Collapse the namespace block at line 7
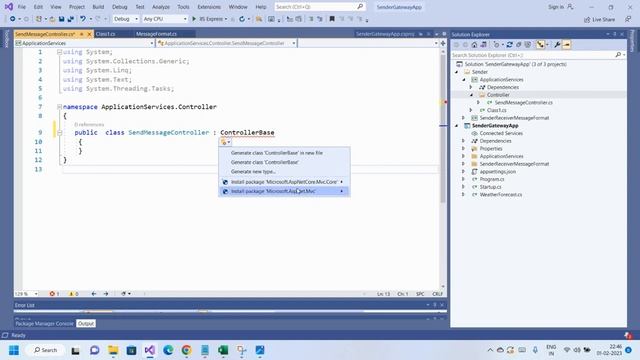 (x=60, y=107)
